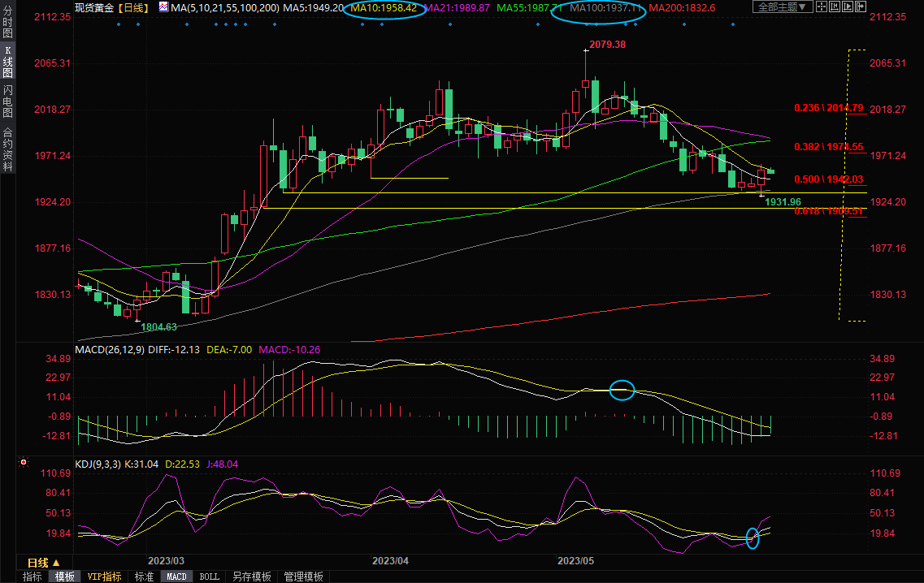
Task: Click the VIP指标 tab
Action: [x=105, y=577]
